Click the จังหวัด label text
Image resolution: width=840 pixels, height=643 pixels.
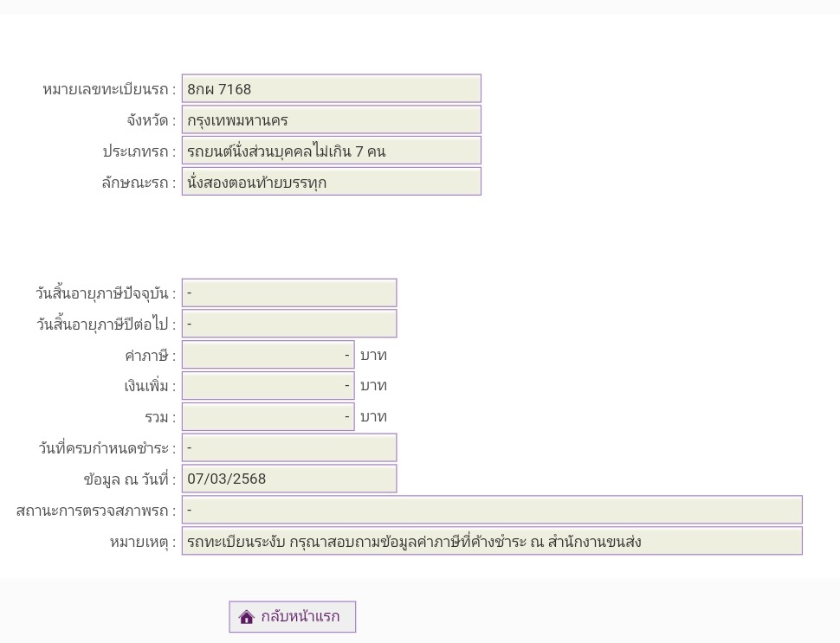(x=151, y=120)
